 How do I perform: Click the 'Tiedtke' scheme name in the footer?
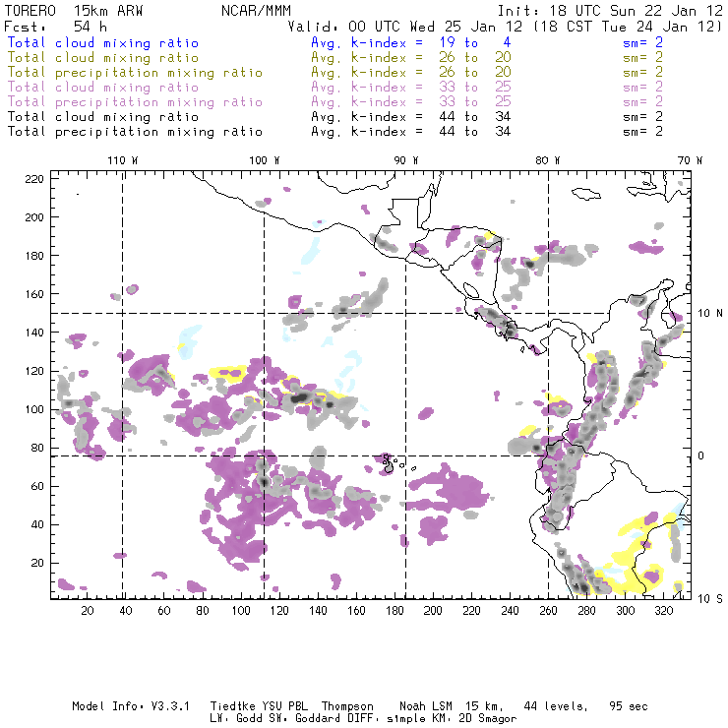coord(232,706)
